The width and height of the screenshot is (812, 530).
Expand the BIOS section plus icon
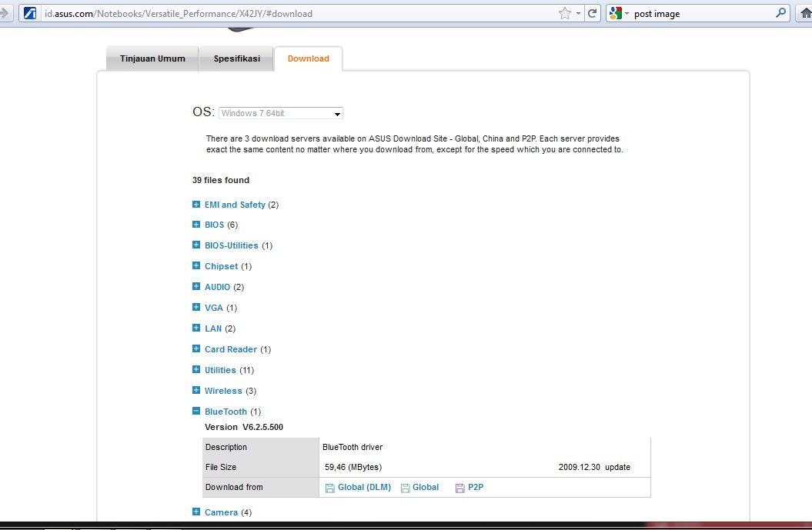(196, 225)
